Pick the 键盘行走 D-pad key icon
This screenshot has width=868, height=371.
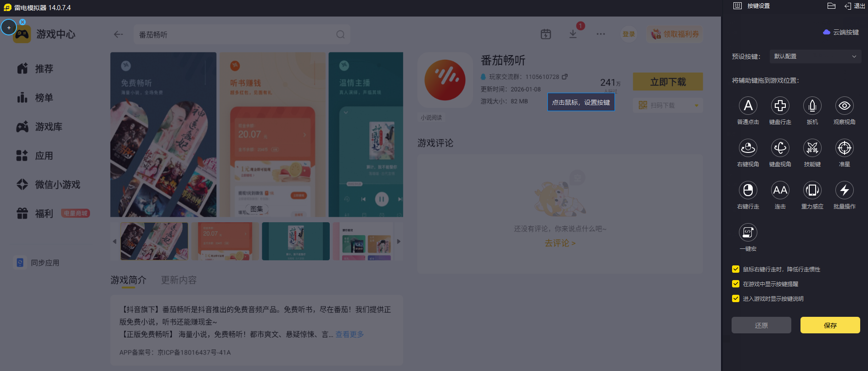click(780, 106)
